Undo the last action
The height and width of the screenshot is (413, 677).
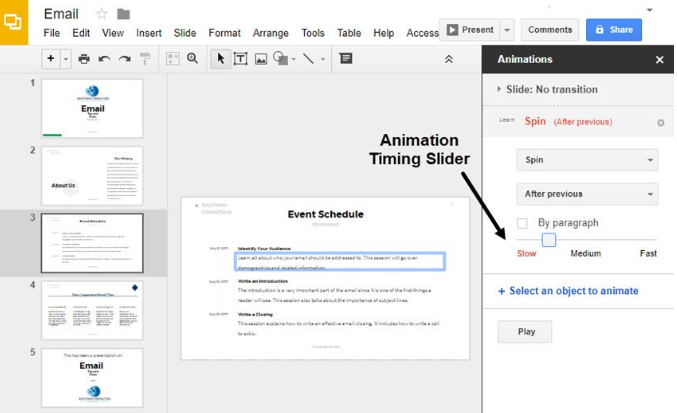click(104, 59)
